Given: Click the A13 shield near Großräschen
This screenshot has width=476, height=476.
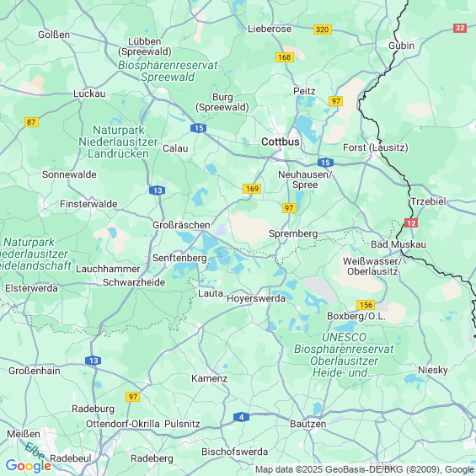Looking at the screenshot, I should click(x=158, y=190).
